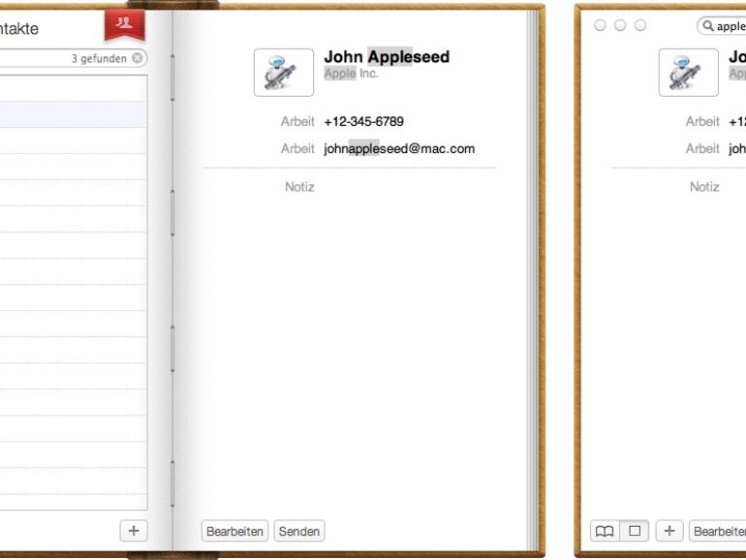The width and height of the screenshot is (746, 560).
Task: Switch to the book list view icon in the right window
Action: click(x=605, y=531)
